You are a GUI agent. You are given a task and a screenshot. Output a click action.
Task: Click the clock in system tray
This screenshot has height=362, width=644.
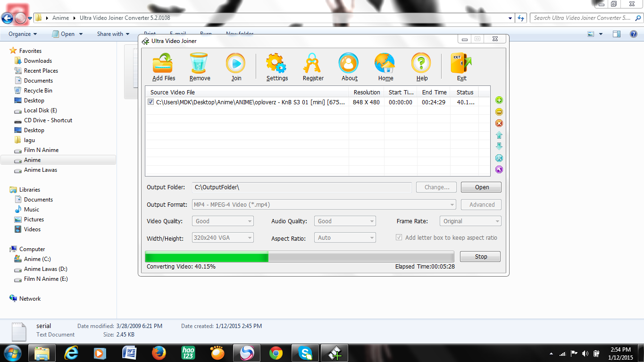[620, 354]
